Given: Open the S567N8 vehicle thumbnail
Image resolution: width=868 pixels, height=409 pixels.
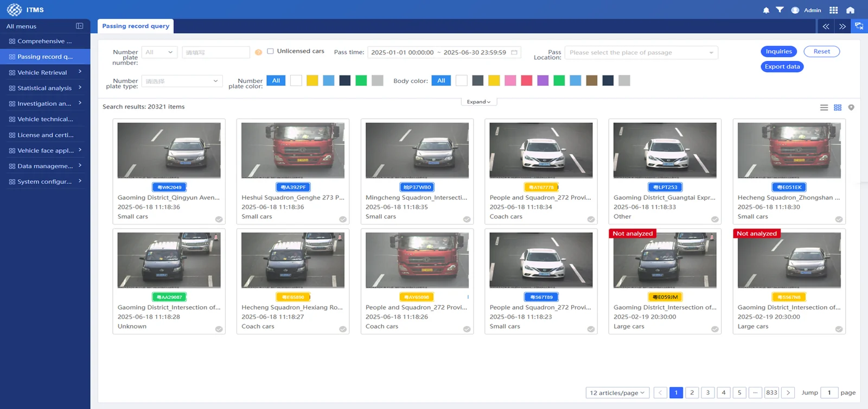Looking at the screenshot, I should coord(789,260).
